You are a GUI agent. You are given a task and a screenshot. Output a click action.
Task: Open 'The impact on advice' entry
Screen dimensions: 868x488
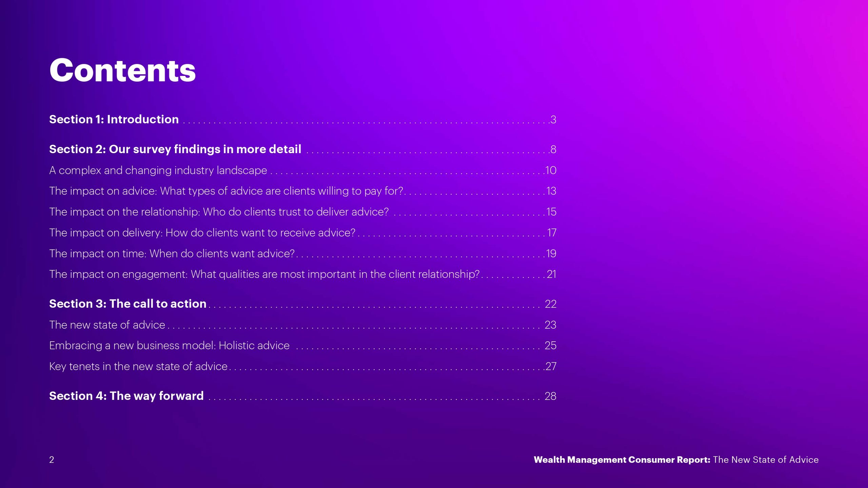pos(226,191)
